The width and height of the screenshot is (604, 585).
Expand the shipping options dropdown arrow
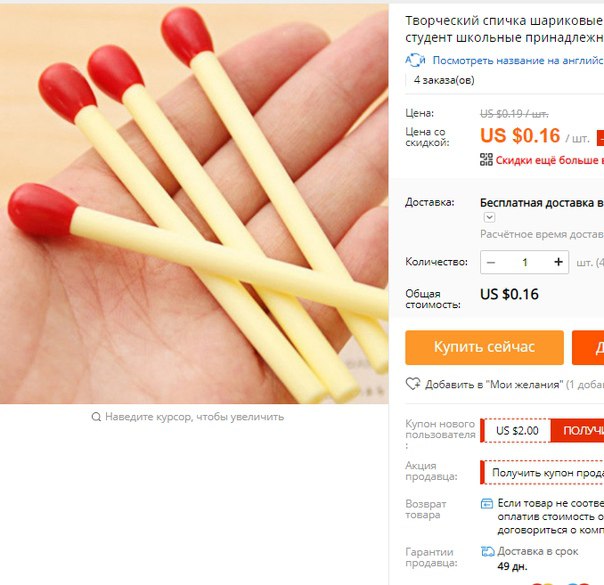[x=489, y=217]
